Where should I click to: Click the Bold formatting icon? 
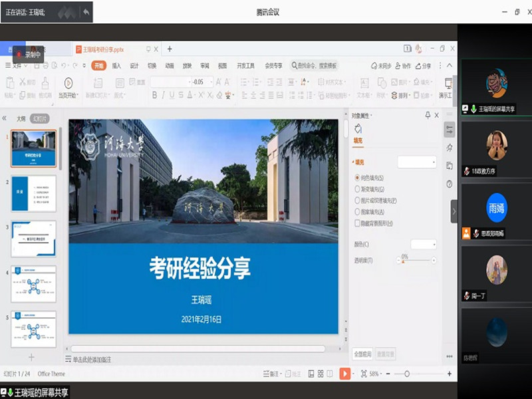tap(154, 95)
